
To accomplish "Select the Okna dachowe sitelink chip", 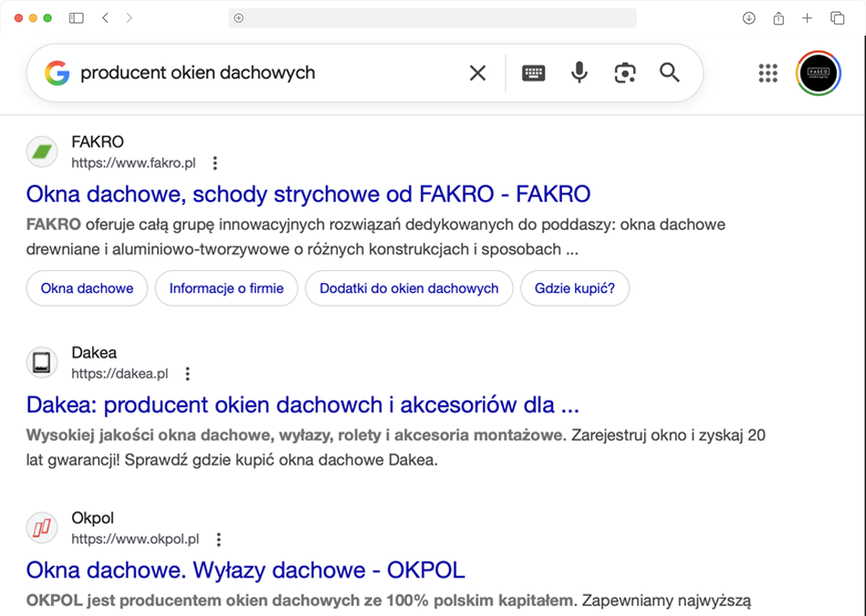I will 88,288.
